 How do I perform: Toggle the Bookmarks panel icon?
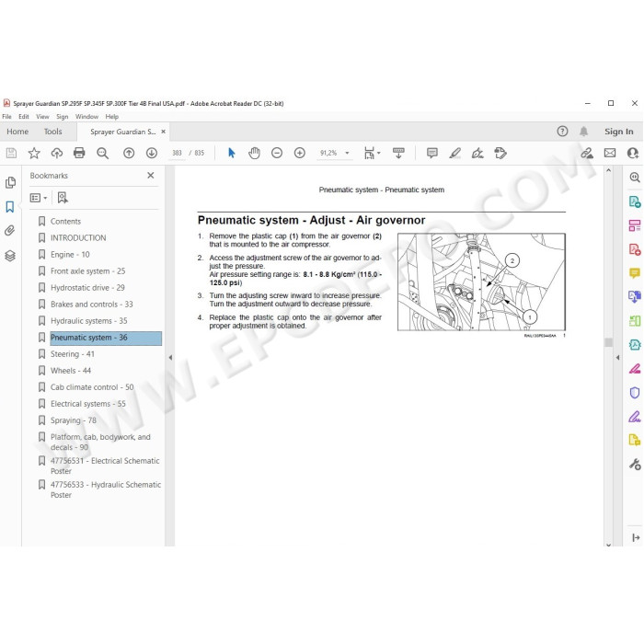pos(10,207)
